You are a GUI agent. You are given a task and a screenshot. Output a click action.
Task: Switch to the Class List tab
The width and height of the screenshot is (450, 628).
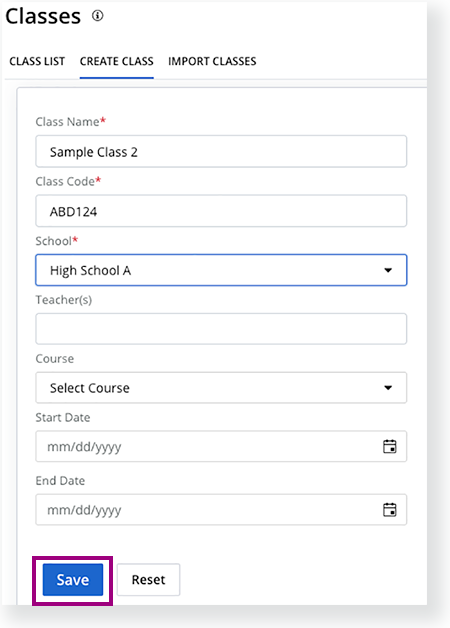click(37, 61)
